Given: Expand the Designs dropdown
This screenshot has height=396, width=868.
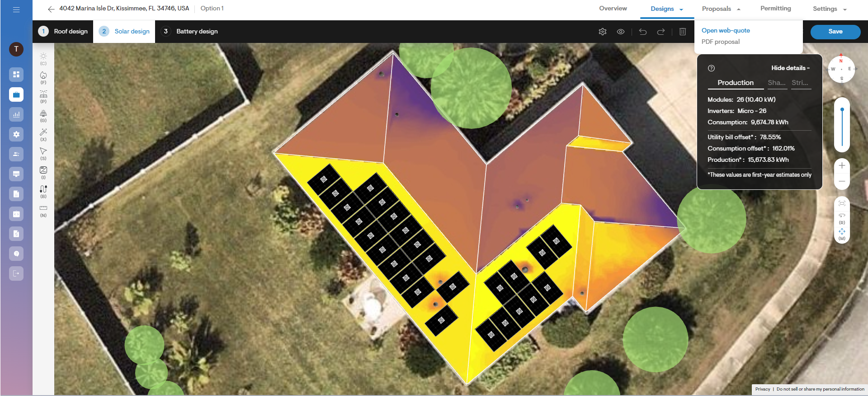Looking at the screenshot, I should [x=667, y=9].
